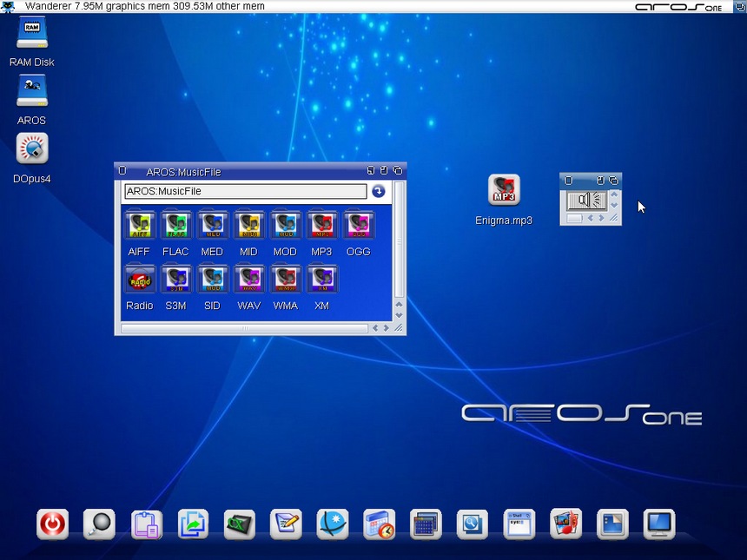Image resolution: width=747 pixels, height=560 pixels.
Task: Click MusicFile horizontal scrollbar right arrow
Action: 387,328
